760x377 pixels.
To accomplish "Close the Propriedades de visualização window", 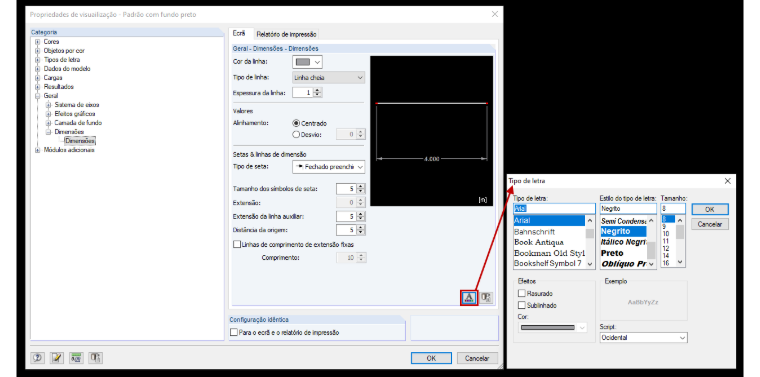I will [494, 14].
